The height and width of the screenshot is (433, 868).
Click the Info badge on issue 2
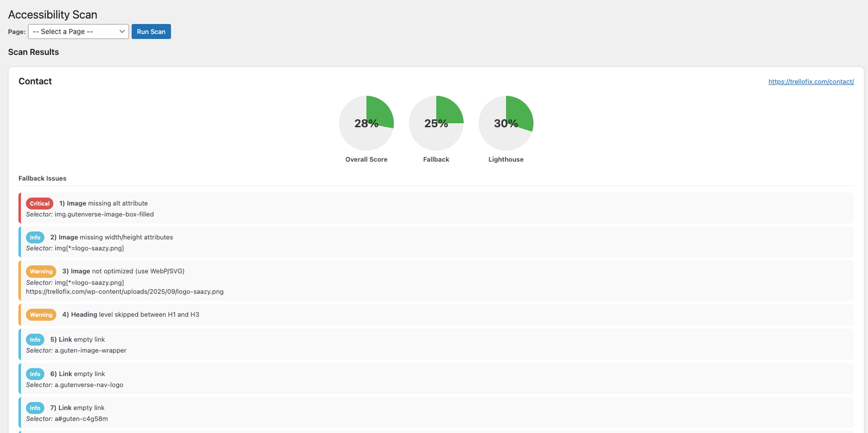35,238
